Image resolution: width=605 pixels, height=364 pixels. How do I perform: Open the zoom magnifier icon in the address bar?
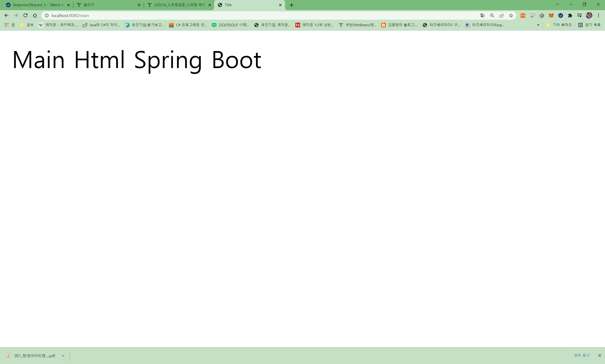pos(492,15)
